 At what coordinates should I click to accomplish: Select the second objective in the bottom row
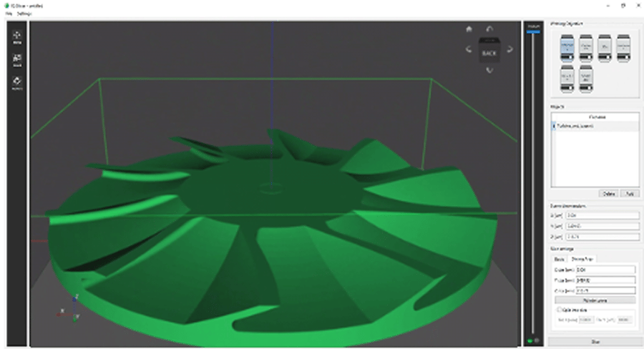pos(586,79)
